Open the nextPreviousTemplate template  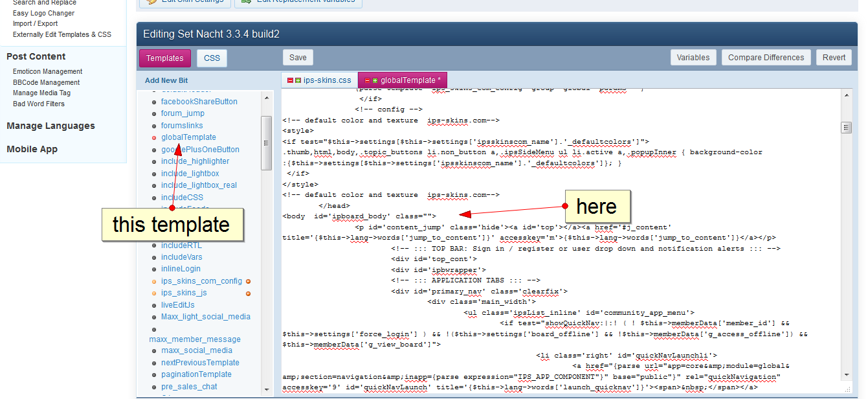point(200,363)
